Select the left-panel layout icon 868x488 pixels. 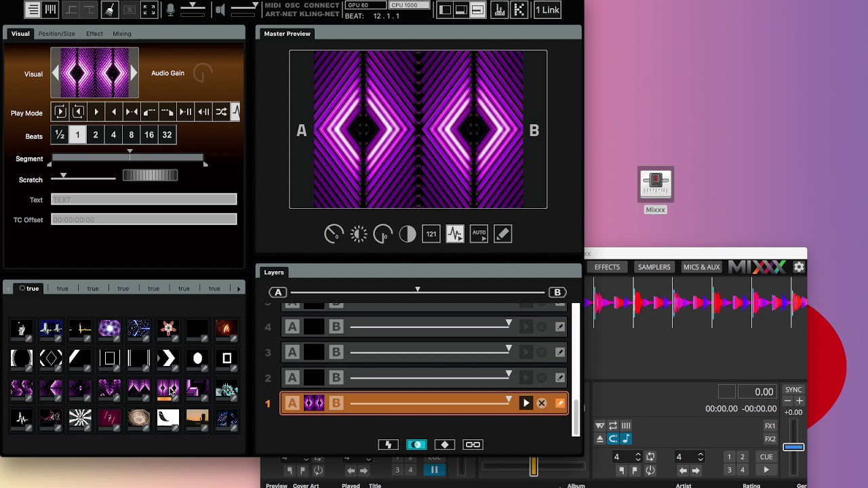point(445,9)
